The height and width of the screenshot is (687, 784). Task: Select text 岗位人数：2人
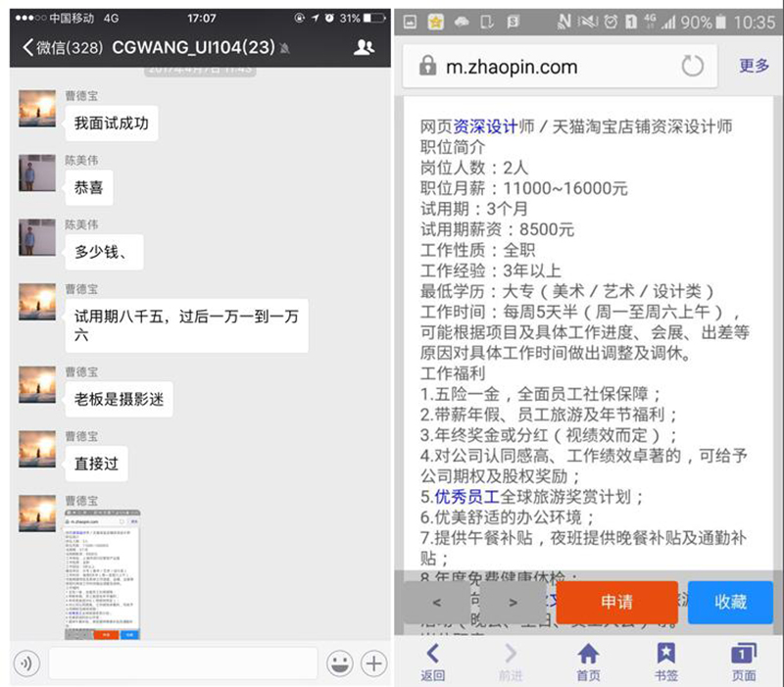coord(474,168)
